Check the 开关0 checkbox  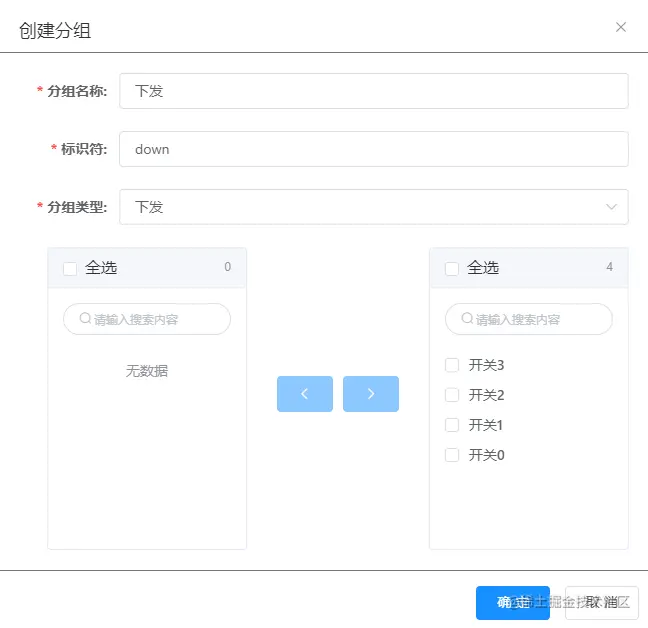point(452,455)
